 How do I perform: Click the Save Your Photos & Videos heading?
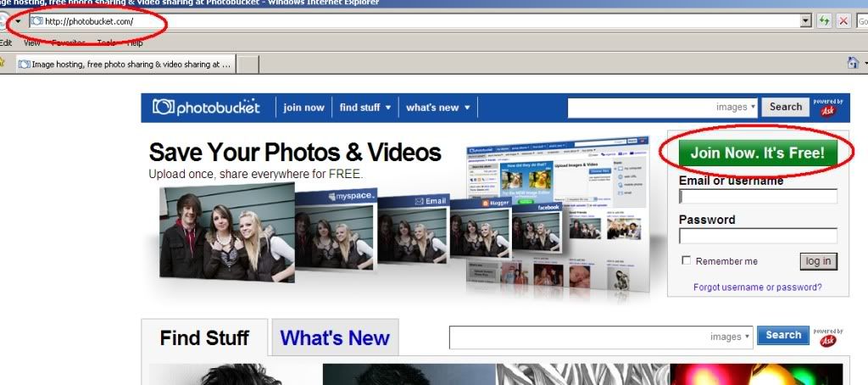click(295, 153)
